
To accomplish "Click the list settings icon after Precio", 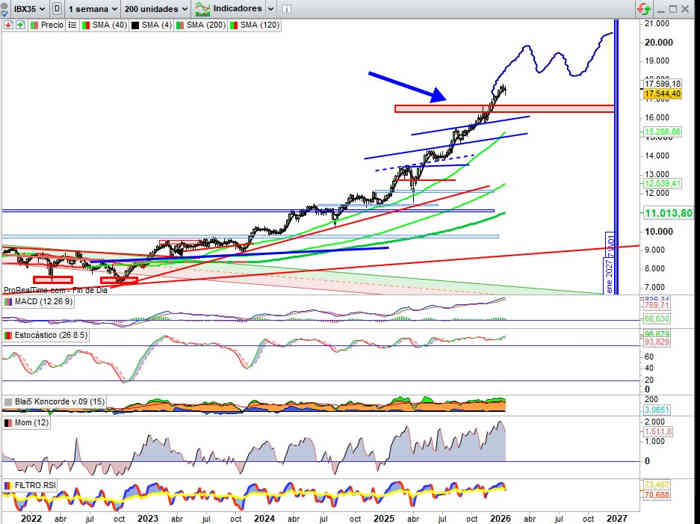I will tap(70, 26).
